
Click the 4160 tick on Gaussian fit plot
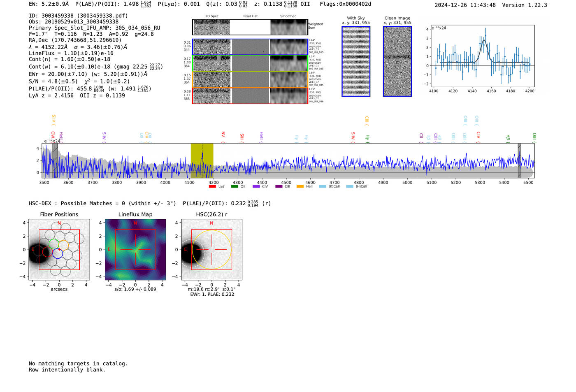click(x=491, y=91)
